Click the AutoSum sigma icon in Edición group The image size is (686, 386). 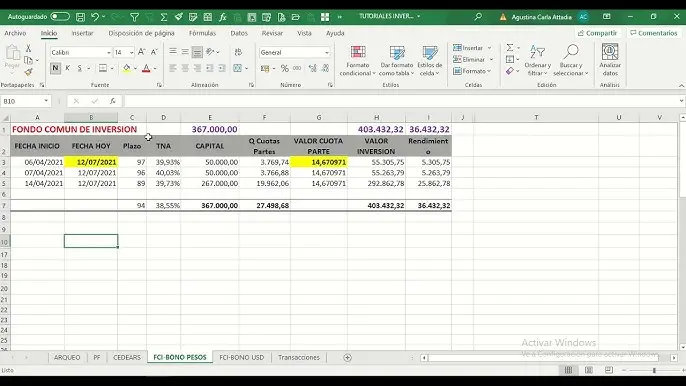tap(510, 48)
